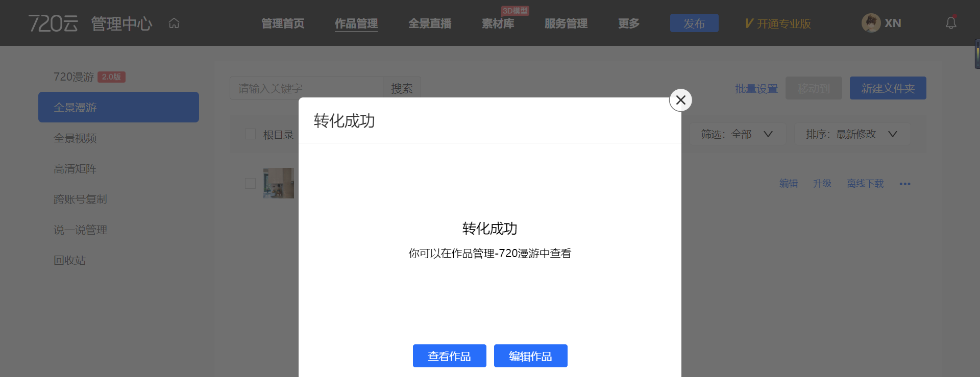Click the 720云 logo
Screen dimensions: 980x377
pos(53,23)
